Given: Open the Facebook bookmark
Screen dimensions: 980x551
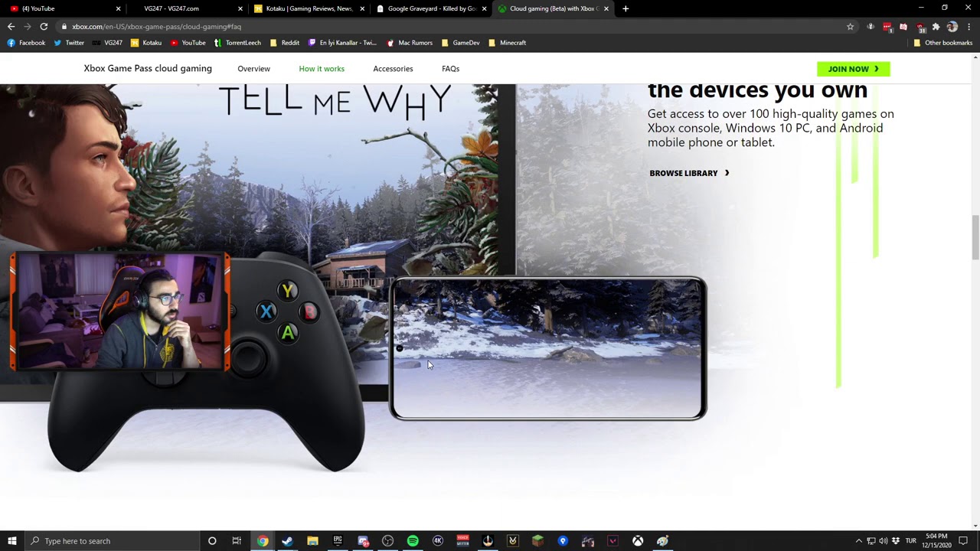Looking at the screenshot, I should pos(26,43).
